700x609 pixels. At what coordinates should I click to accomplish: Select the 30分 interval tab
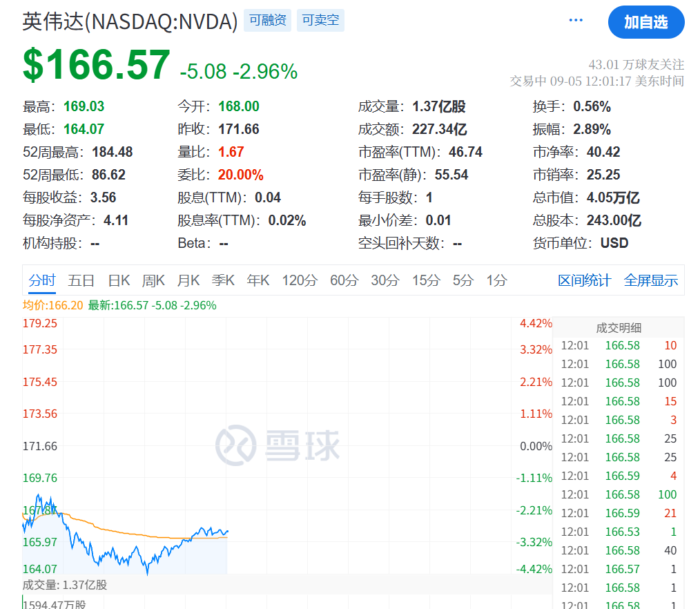click(x=385, y=280)
